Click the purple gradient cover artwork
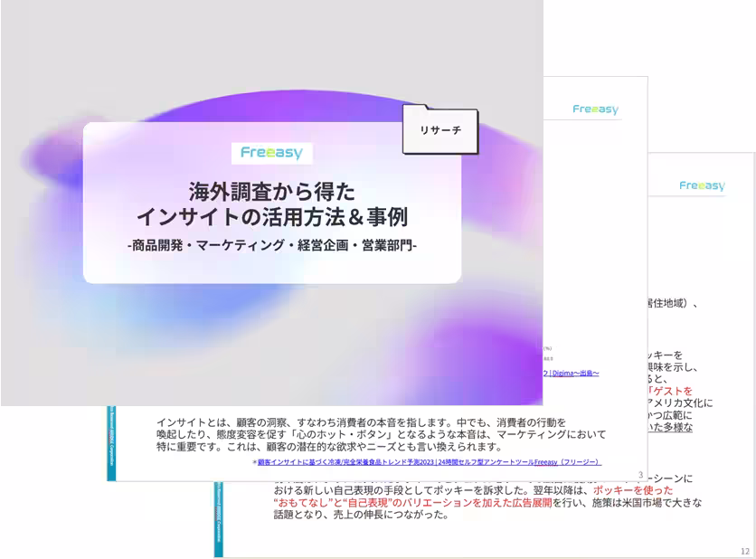756x559 pixels. tap(271, 204)
